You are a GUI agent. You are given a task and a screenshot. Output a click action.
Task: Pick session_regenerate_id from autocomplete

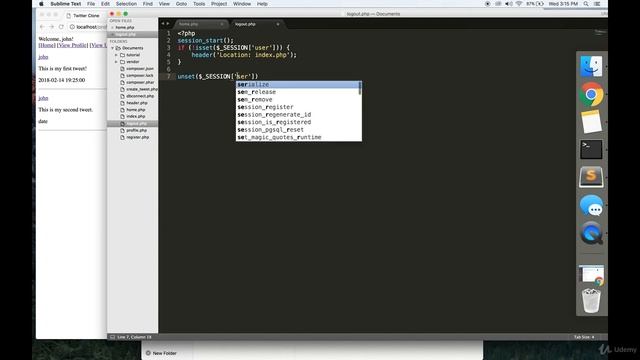pos(298,115)
